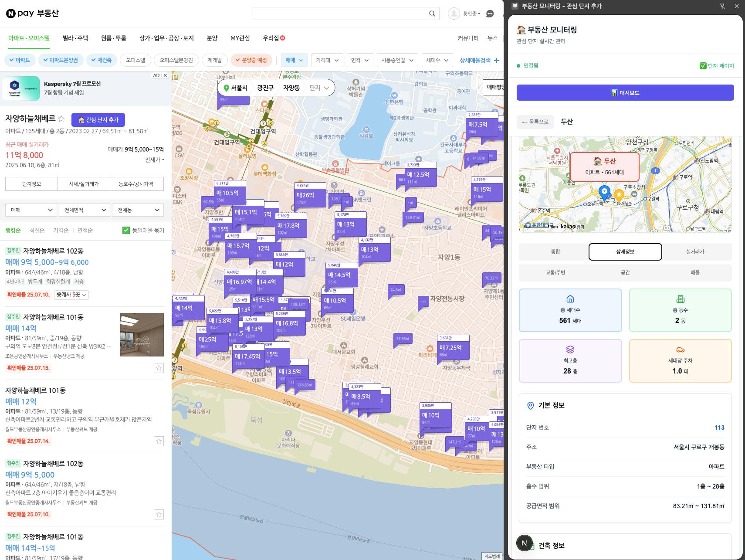Open the 면적 dropdown

(x=360, y=60)
